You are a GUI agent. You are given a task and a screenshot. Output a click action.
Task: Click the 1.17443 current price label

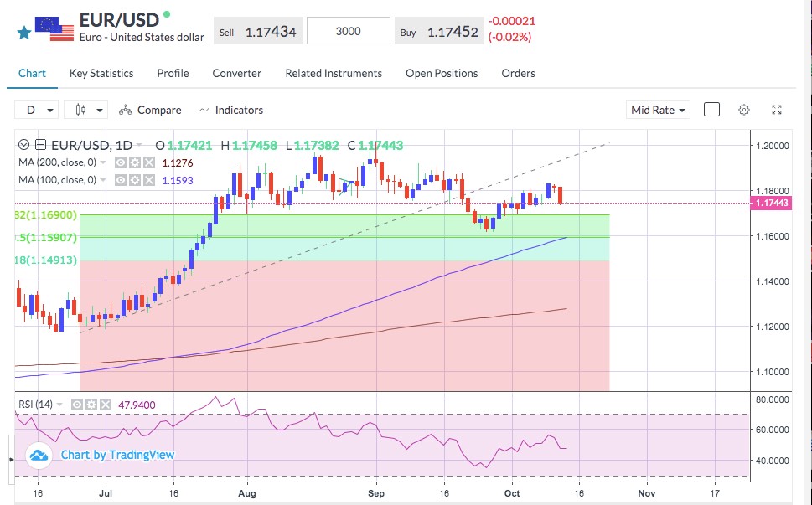(772, 203)
